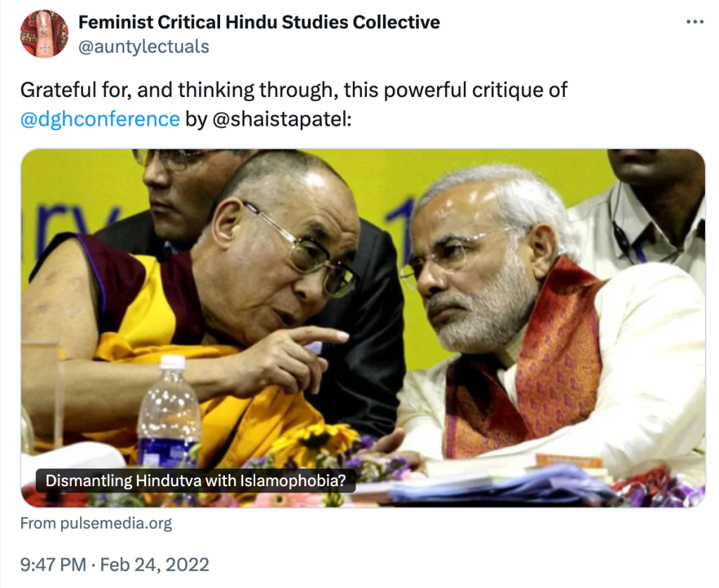Click the "From pulsemedia.org" source link
719x588 pixels.
[x=96, y=523]
